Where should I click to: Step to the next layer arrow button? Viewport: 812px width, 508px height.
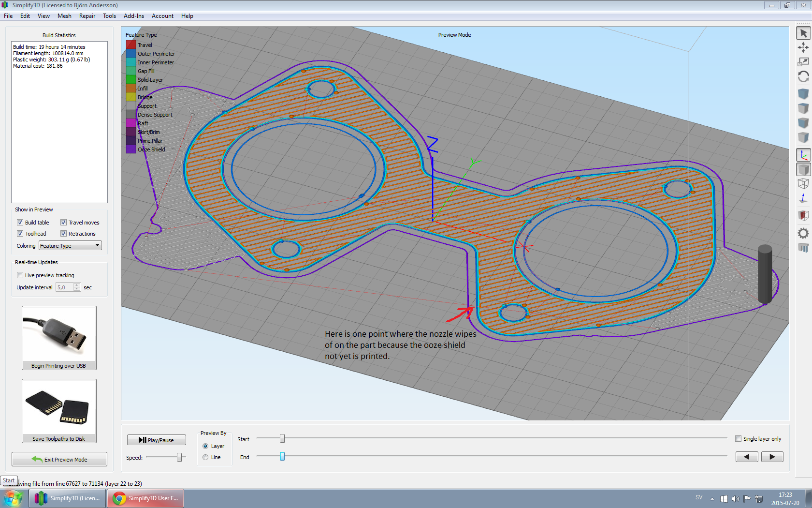pyautogui.click(x=772, y=457)
